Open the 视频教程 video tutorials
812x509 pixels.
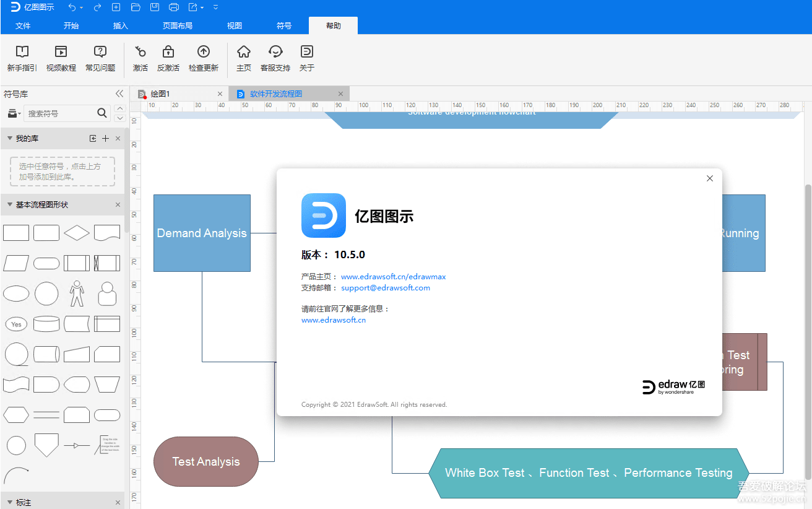click(x=61, y=59)
